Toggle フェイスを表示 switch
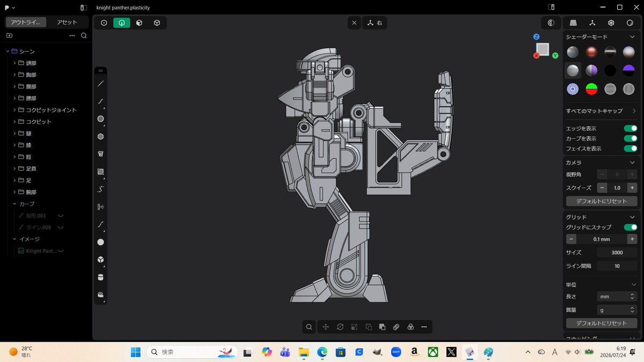Viewport: 644px width, 362px height. (x=631, y=149)
